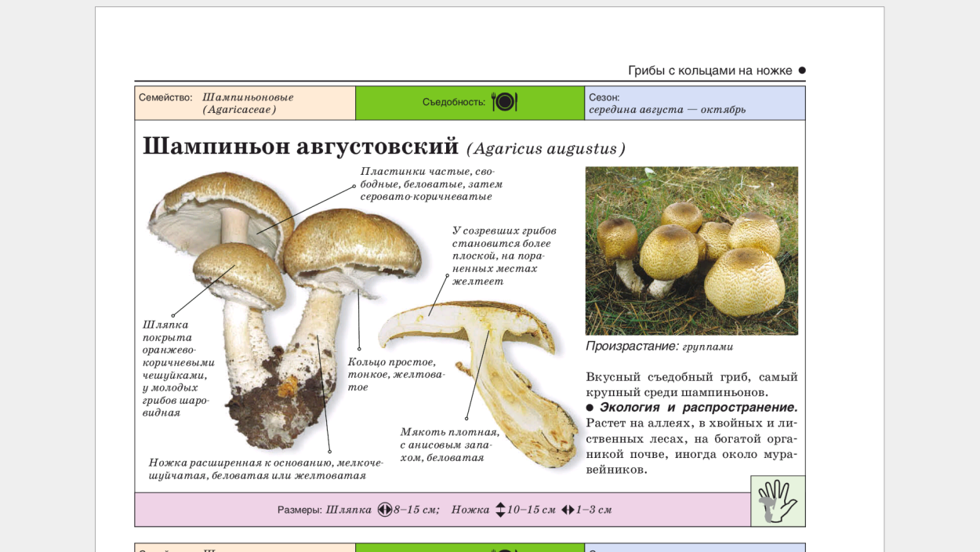The image size is (980, 552).
Task: Click the fork and plate edibility icon
Action: pos(503,101)
